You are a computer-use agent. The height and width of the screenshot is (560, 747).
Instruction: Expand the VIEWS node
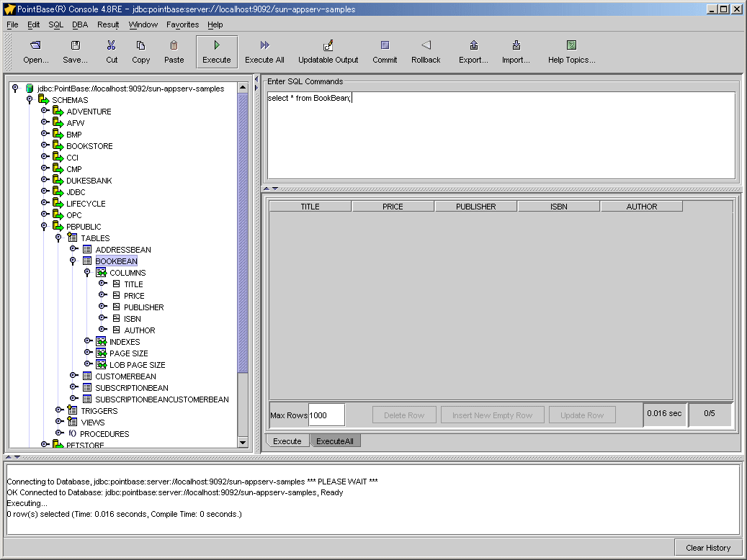[60, 422]
